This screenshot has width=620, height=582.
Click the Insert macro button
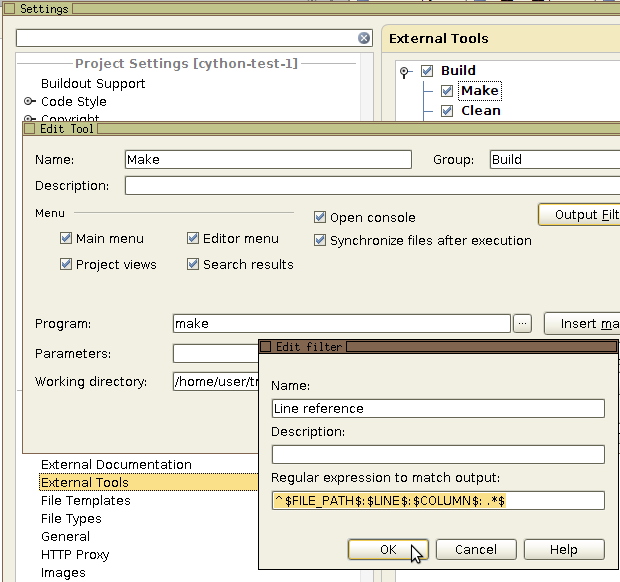(x=582, y=324)
